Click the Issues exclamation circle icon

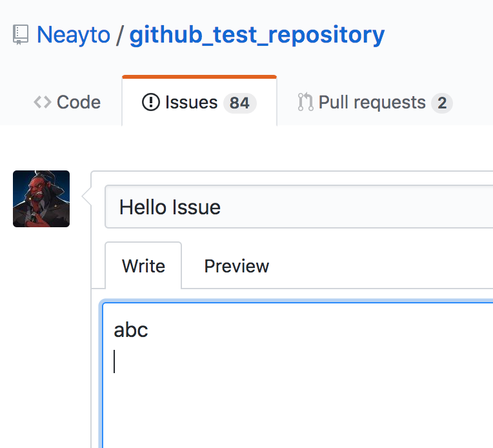(151, 102)
